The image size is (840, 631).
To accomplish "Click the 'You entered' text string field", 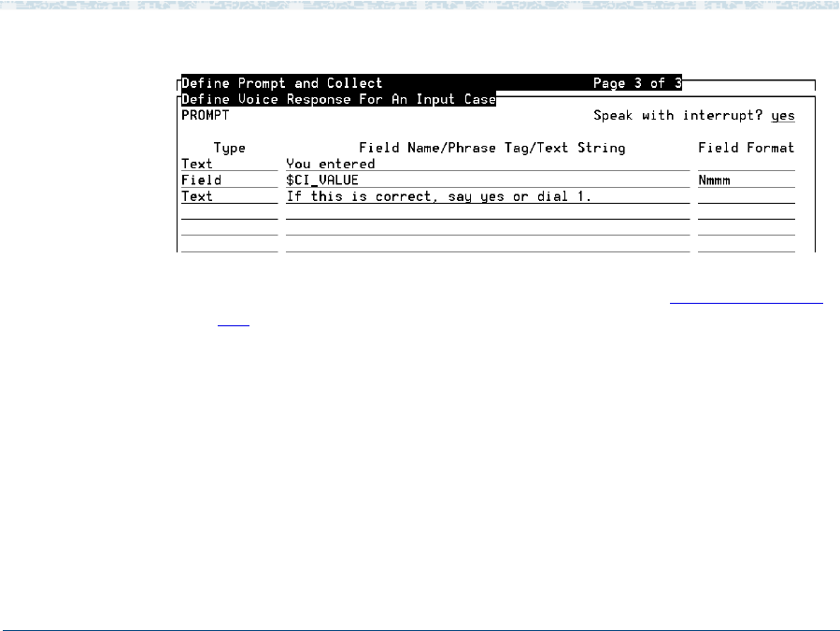I will click(x=488, y=164).
